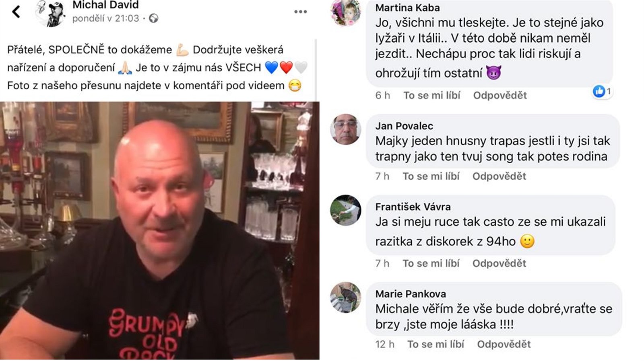Reply to Marie Pankova's comment
Viewport: 644px width, 361px height.
(x=504, y=344)
